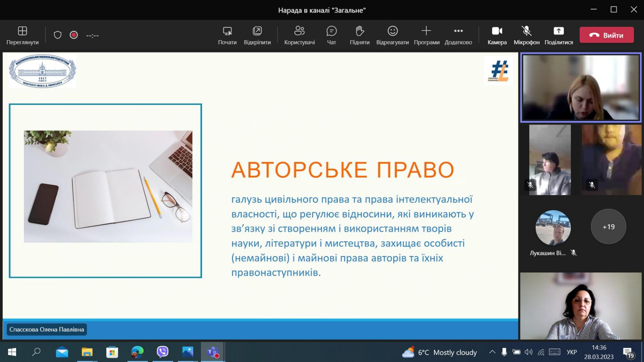Open the Користувачі participants panel

pos(299,35)
